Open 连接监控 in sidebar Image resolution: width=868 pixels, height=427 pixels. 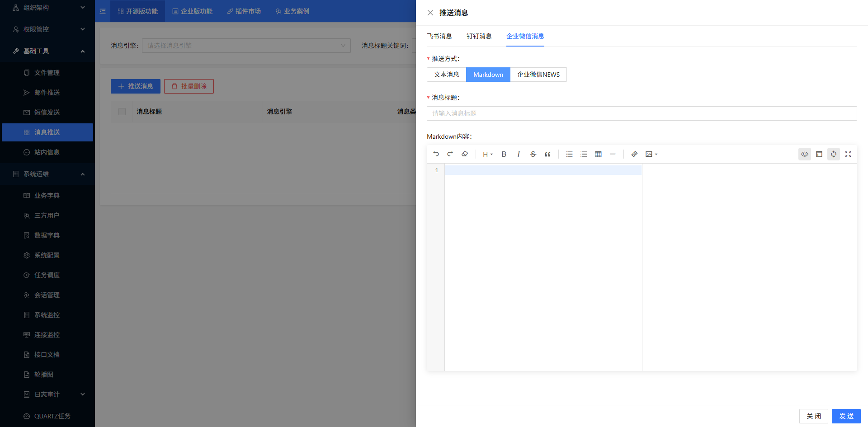pos(47,335)
